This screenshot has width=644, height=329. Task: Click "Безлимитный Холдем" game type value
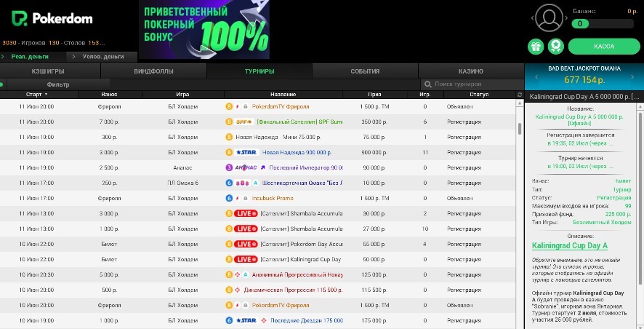click(602, 222)
